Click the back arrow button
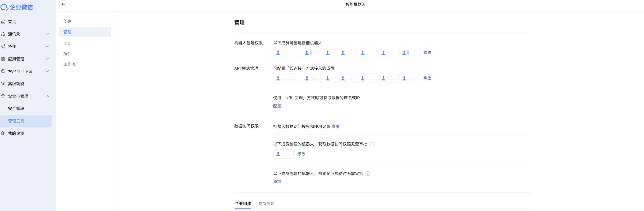644x211 pixels. [63, 5]
